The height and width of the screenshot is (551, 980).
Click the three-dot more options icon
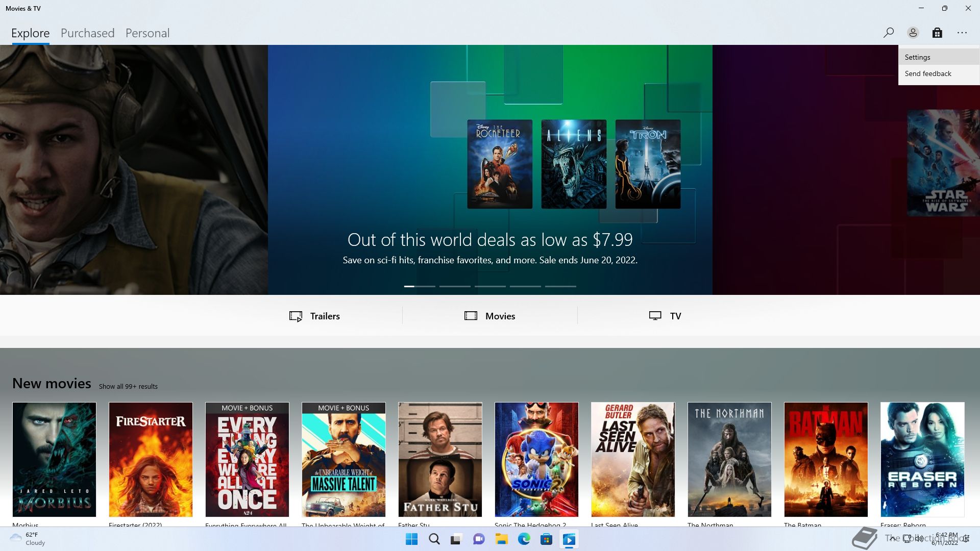962,33
